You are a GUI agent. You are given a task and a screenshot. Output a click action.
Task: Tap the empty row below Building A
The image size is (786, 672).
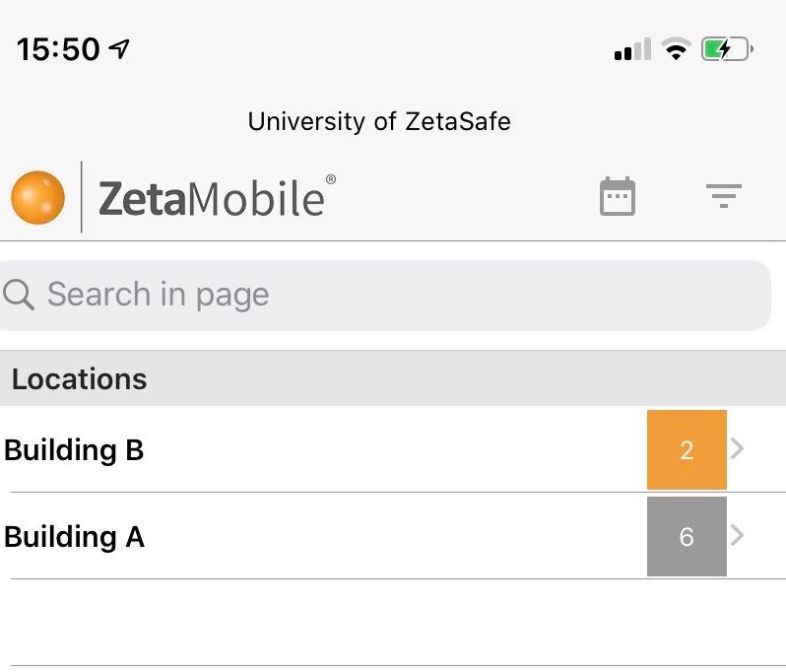pyautogui.click(x=393, y=623)
